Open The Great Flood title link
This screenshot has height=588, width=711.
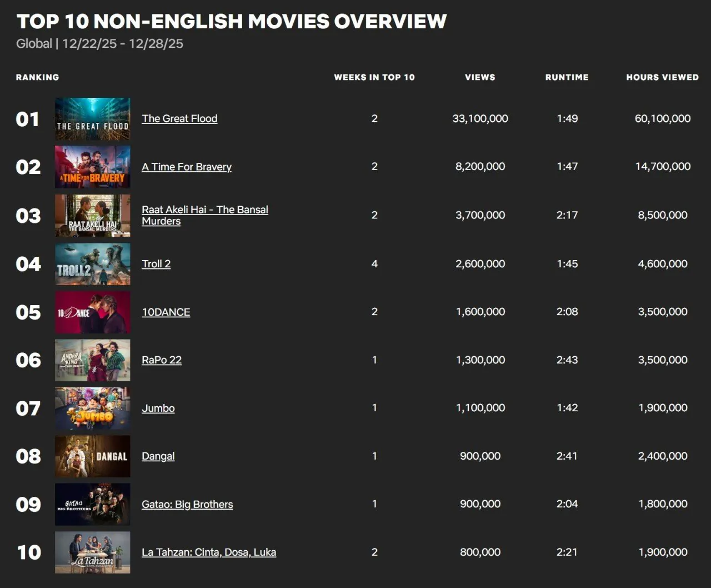(x=179, y=118)
